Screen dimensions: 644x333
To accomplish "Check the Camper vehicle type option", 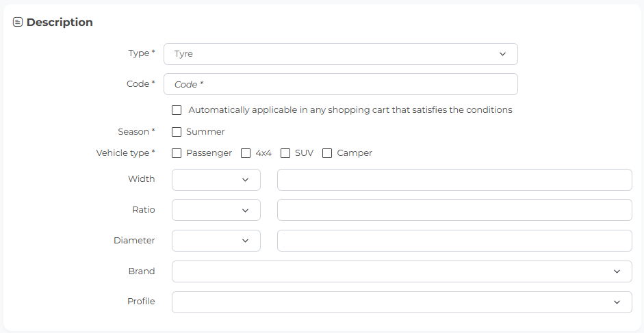I will (x=327, y=153).
